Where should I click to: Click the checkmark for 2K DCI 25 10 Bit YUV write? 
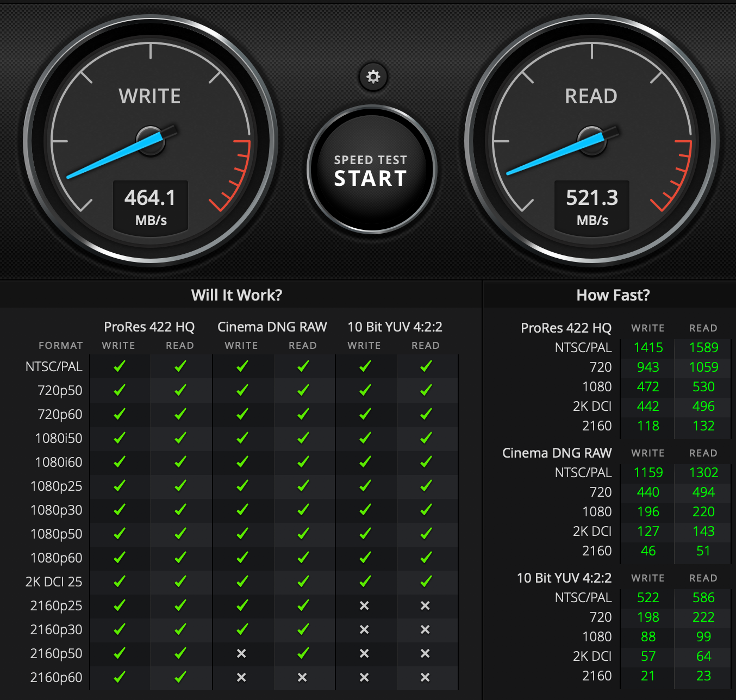point(365,582)
